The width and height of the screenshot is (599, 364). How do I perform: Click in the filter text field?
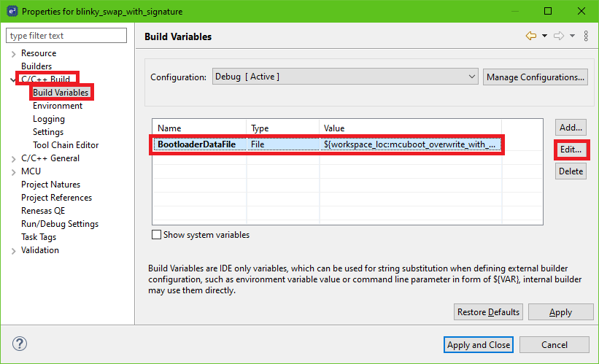(x=66, y=36)
